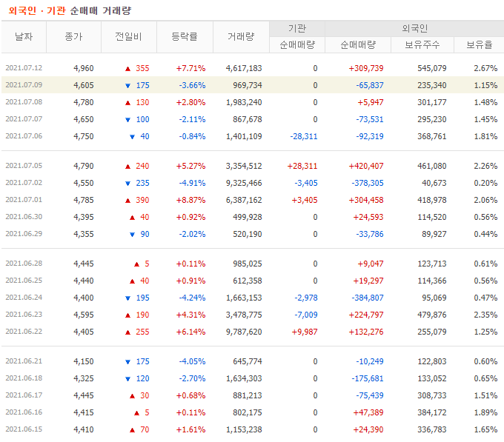504x442 pixels.
Task: Click foreign net value +47,389
Action: coord(368,413)
